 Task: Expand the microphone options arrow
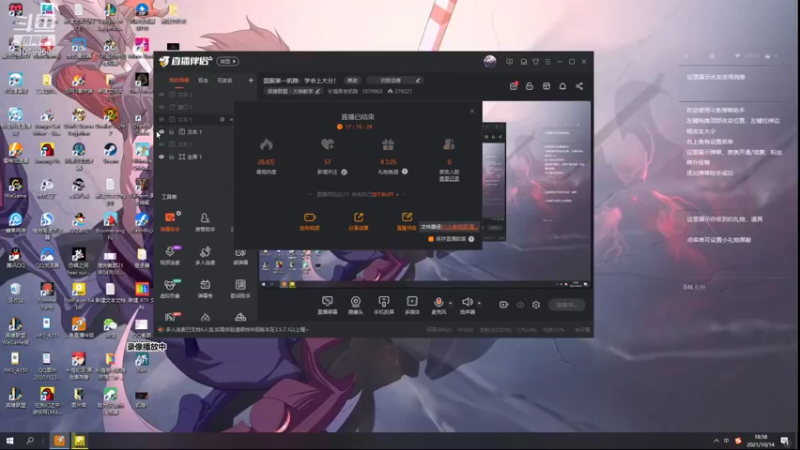pos(450,303)
